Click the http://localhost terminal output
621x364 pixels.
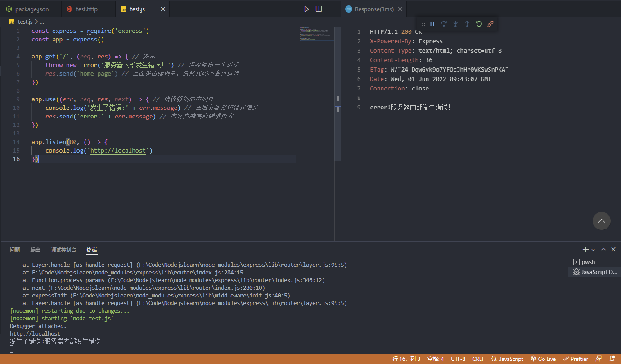(x=35, y=333)
